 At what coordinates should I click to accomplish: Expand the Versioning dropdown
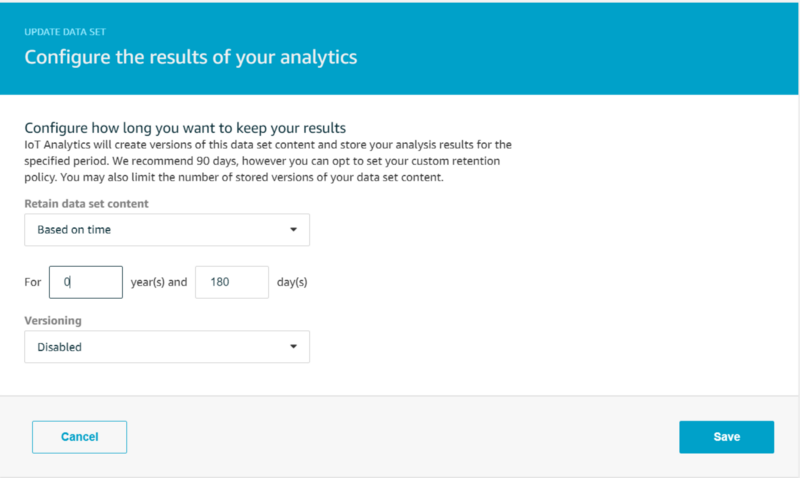point(167,347)
